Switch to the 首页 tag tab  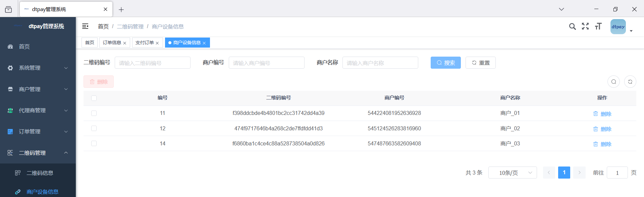pos(90,43)
